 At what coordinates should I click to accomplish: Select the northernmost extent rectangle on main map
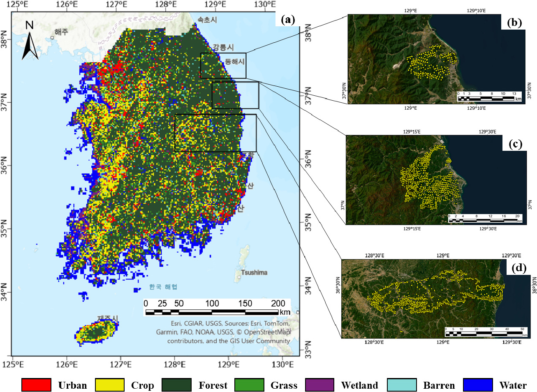tap(223, 65)
